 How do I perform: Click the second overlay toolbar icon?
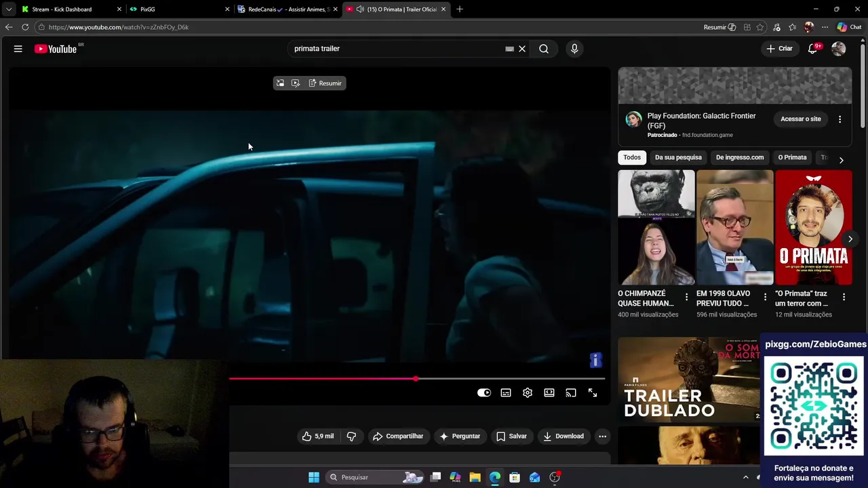pos(296,83)
